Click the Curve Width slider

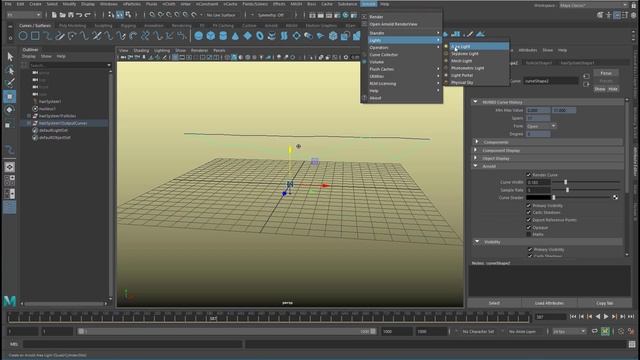pos(587,182)
